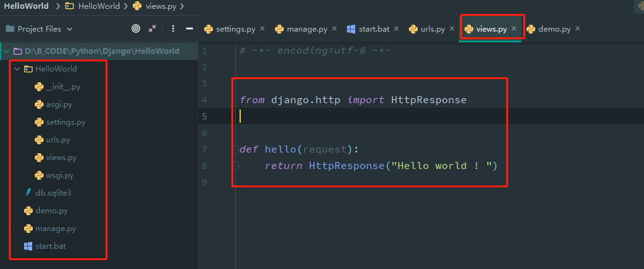Click the Windows icon beside start.bat in tree
This screenshot has height=269, width=644.
(x=28, y=246)
